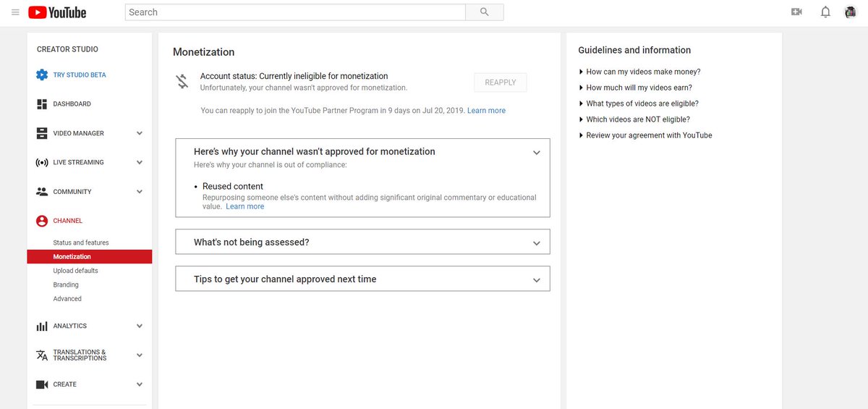868x409 pixels.
Task: Open Upload defaults page
Action: (76, 271)
